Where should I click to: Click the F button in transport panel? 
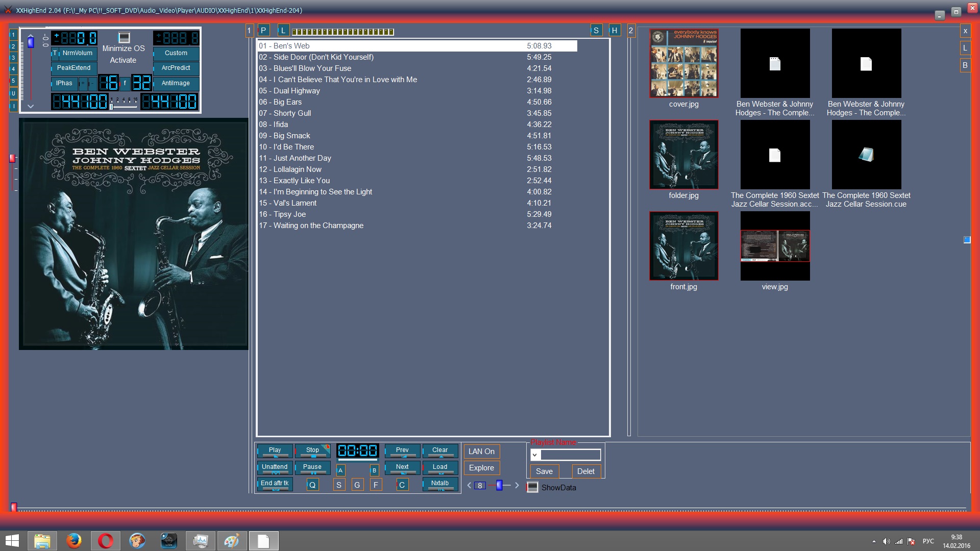point(376,485)
